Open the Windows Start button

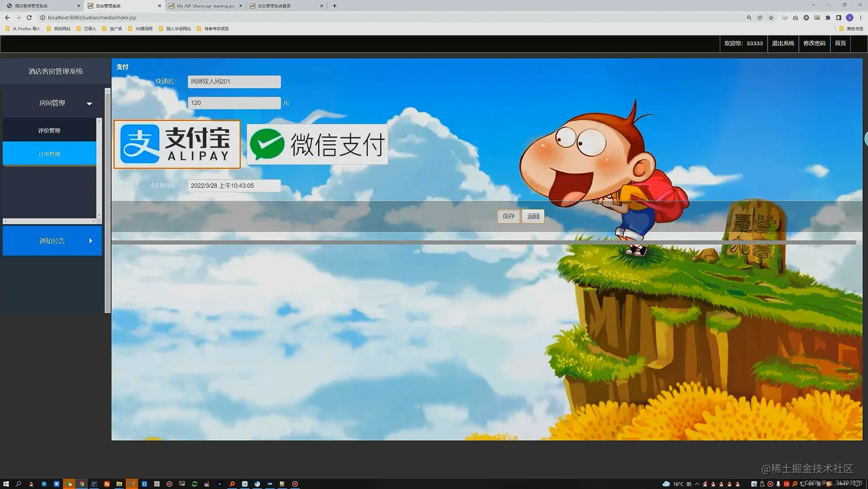coord(6,484)
